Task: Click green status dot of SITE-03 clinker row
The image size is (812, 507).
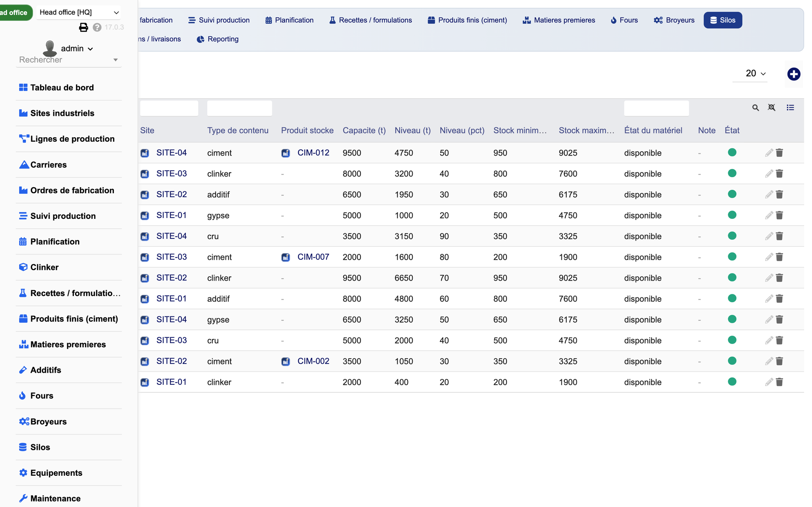Action: (732, 173)
